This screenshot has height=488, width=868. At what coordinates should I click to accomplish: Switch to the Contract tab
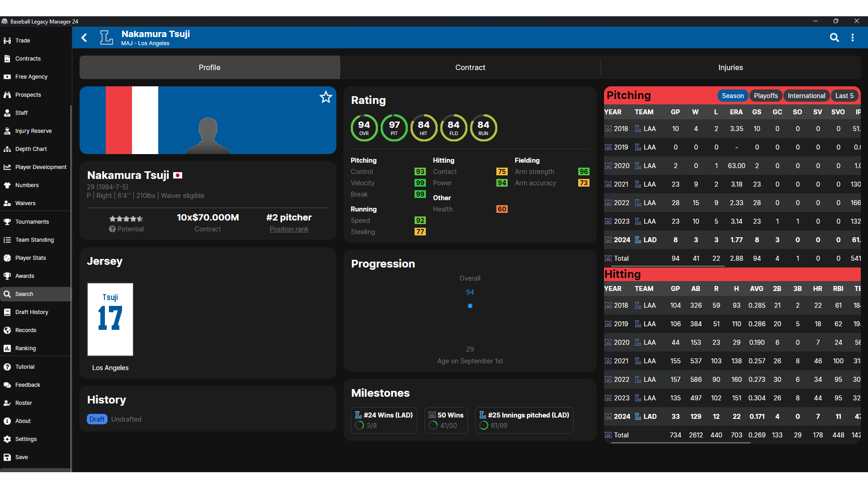click(470, 67)
